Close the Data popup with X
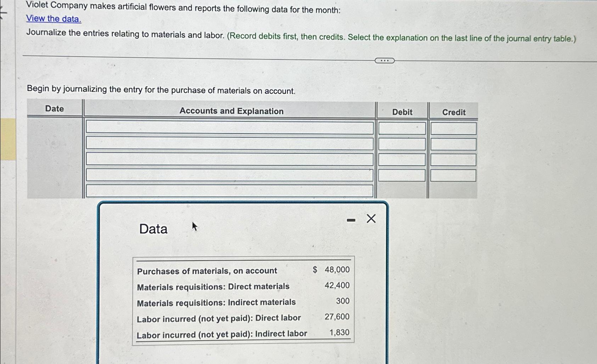The height and width of the screenshot is (364, 597). click(371, 219)
